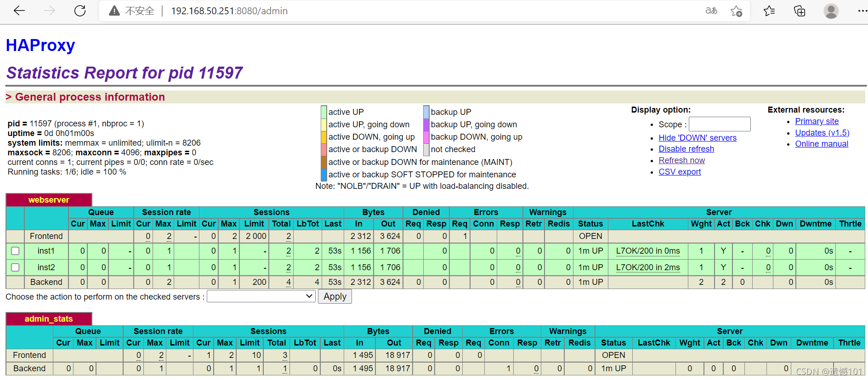This screenshot has height=380, width=868.
Task: Open the Online manual link
Action: [x=822, y=144]
